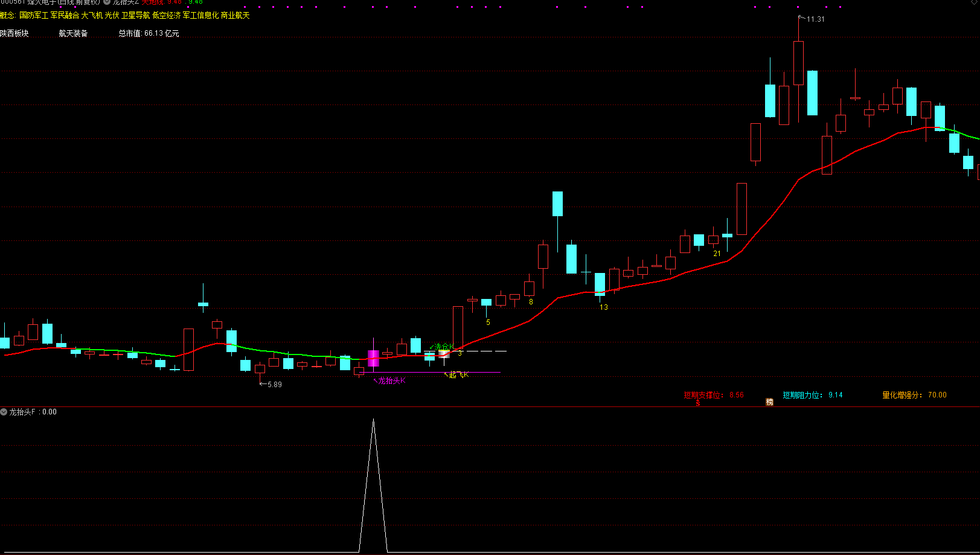Select the 卫星导航 concept tag
The image size is (980, 555).
pyautogui.click(x=135, y=15)
